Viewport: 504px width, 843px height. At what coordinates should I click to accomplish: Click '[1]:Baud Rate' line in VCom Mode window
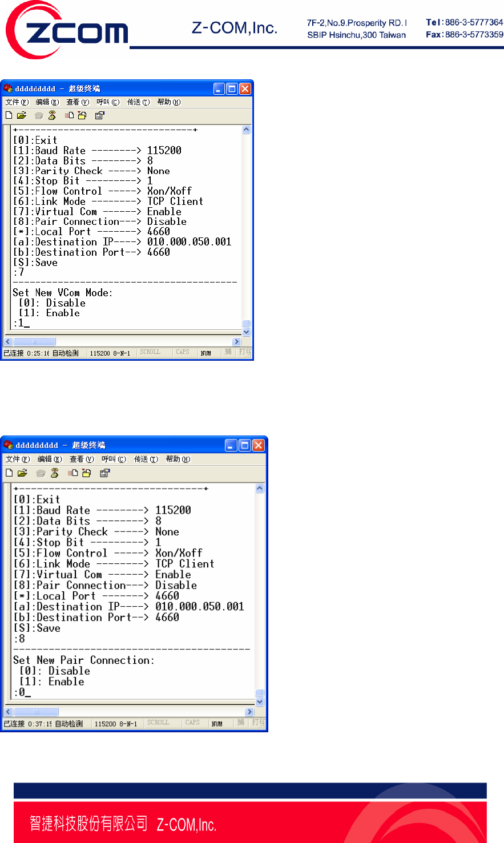[97, 151]
